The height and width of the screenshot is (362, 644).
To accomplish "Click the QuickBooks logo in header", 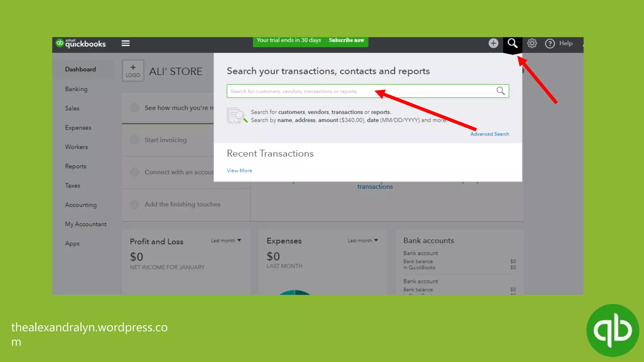I will click(x=81, y=43).
